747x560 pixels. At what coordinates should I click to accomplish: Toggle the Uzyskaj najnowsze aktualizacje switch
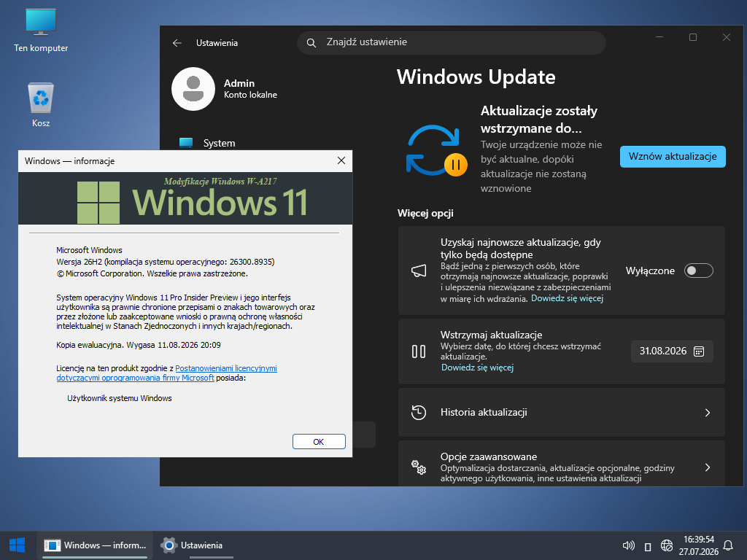click(x=698, y=271)
